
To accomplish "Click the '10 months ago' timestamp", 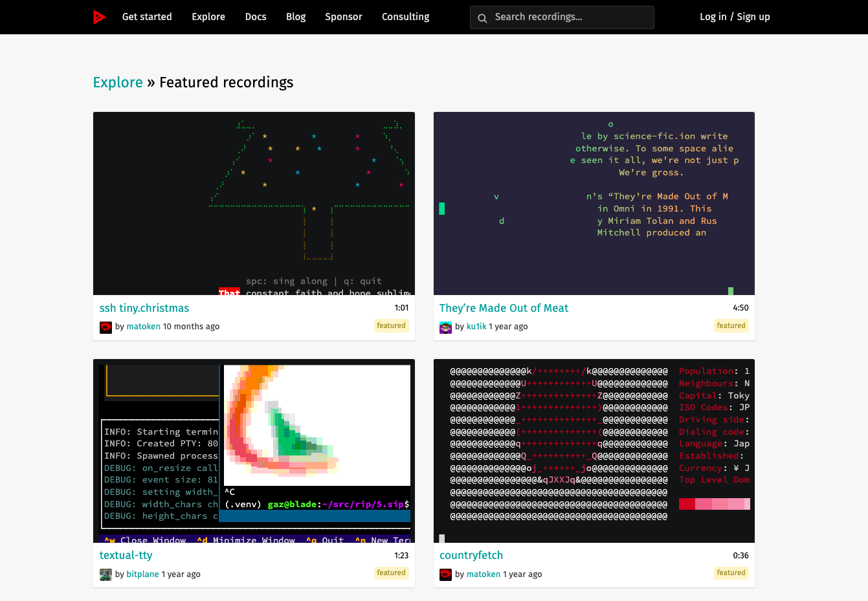I will (x=192, y=327).
